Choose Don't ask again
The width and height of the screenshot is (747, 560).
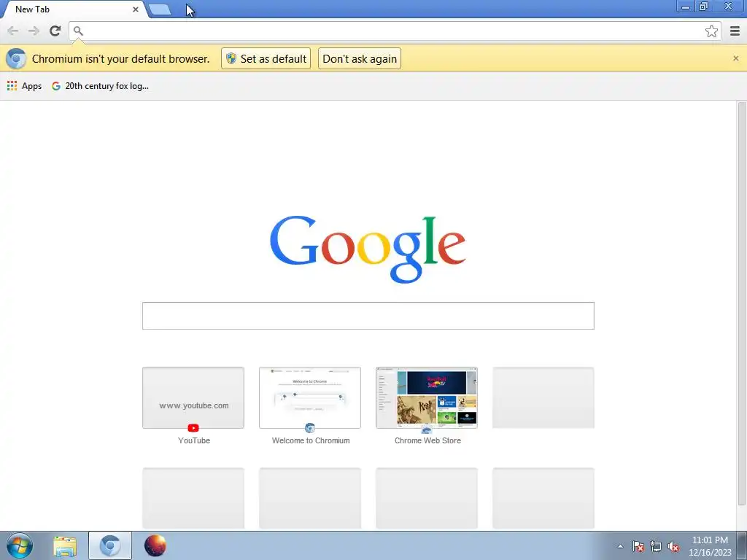tap(360, 58)
